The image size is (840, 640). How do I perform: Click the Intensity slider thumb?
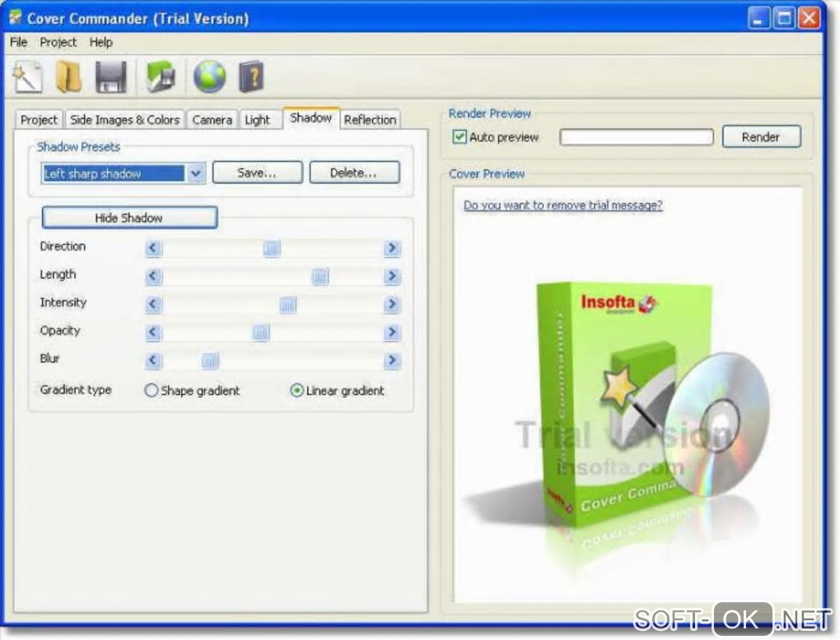287,305
